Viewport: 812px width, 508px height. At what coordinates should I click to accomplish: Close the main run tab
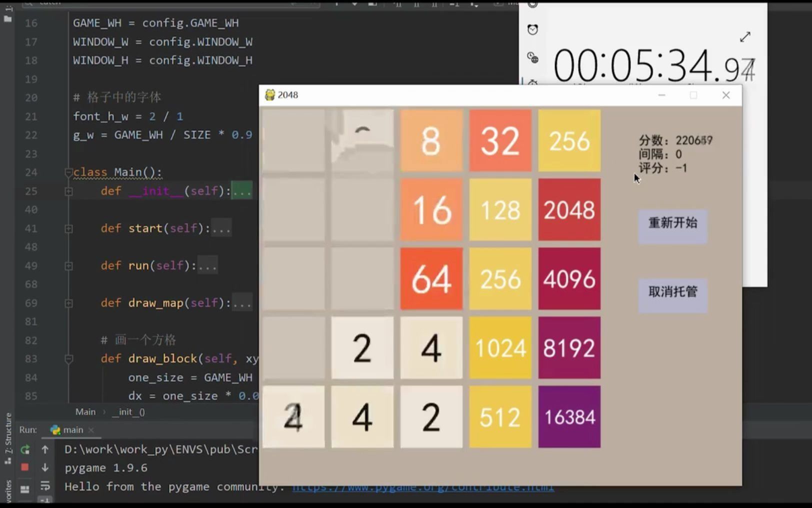(x=91, y=430)
